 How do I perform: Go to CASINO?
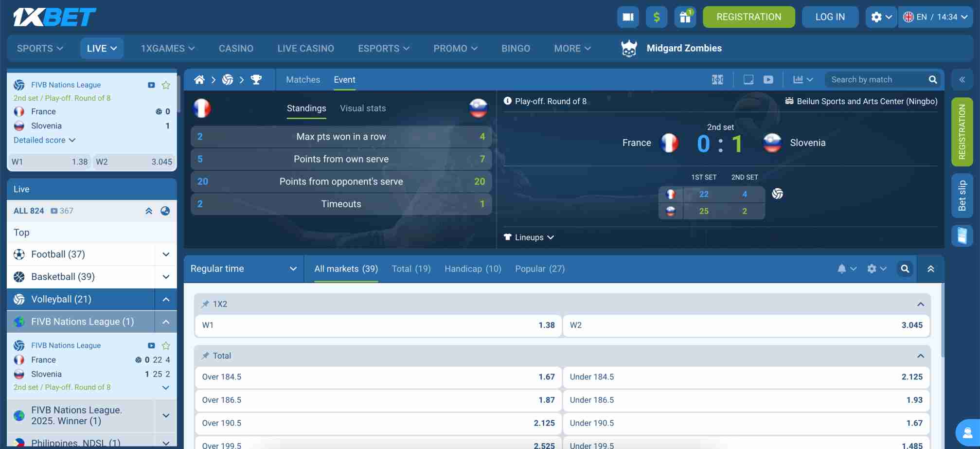pyautogui.click(x=236, y=49)
